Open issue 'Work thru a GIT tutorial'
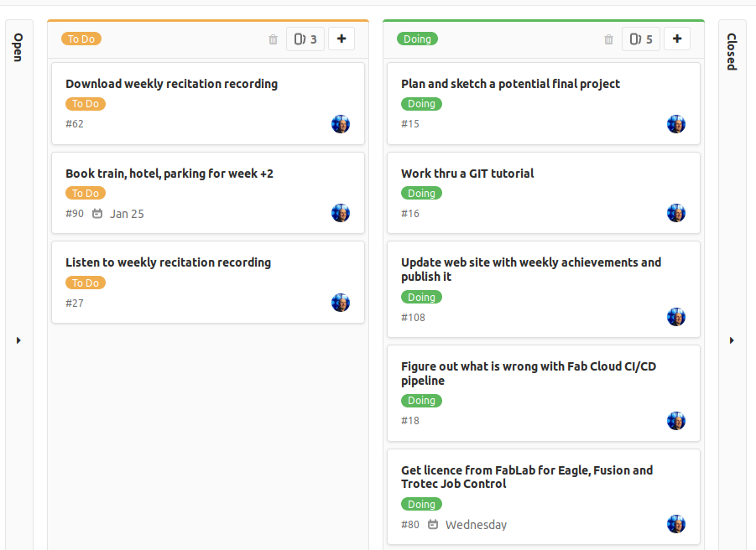Viewport: 756px width, 550px height. coord(467,174)
